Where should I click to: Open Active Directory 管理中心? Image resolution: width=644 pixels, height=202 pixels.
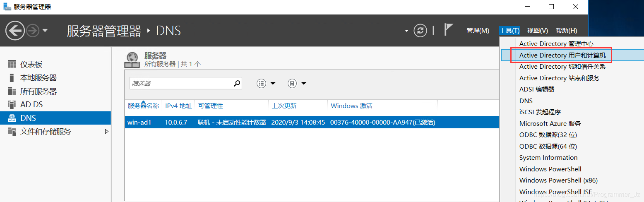pos(556,43)
